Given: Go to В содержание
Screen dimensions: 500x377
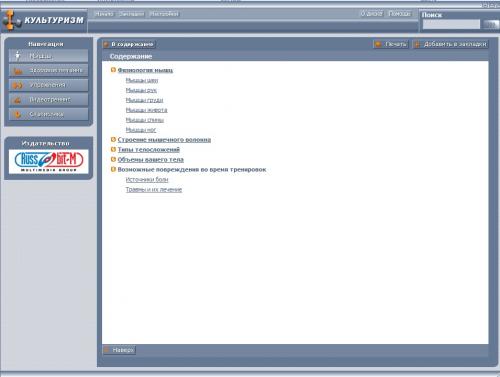Looking at the screenshot, I should 129,44.
